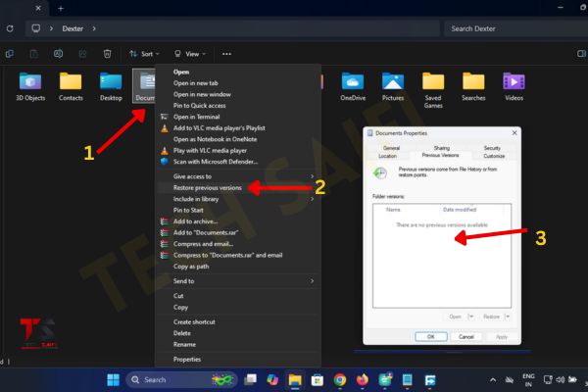Expand the Give access to submenu
This screenshot has width=588, height=392.
(x=312, y=176)
